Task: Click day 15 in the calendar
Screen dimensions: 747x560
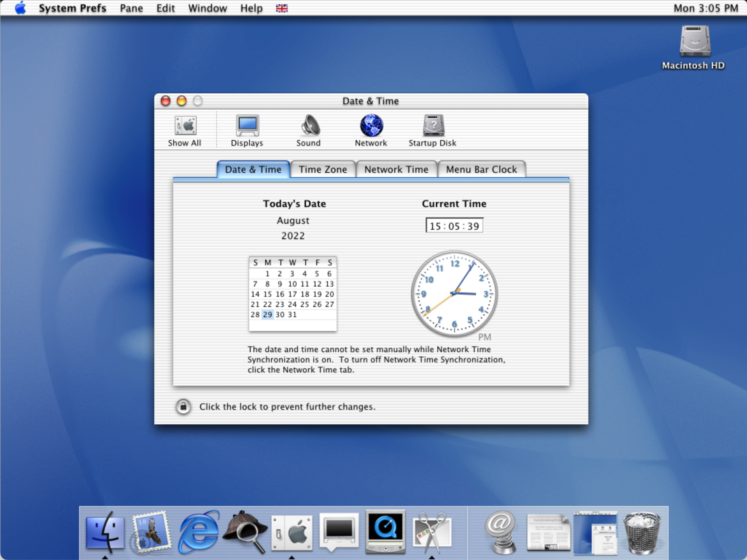Action: pyautogui.click(x=268, y=294)
